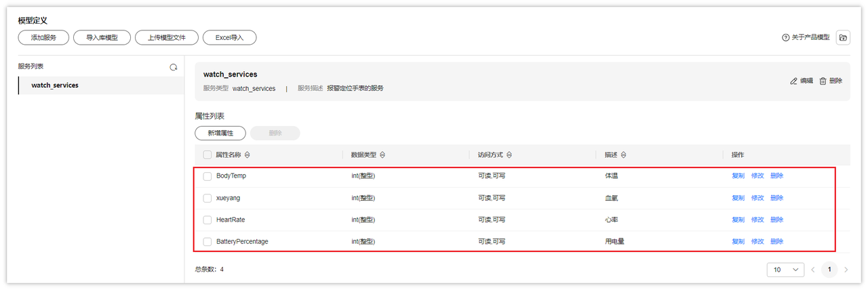Click 编辑 for watch_services service
The image size is (868, 290).
(x=806, y=81)
